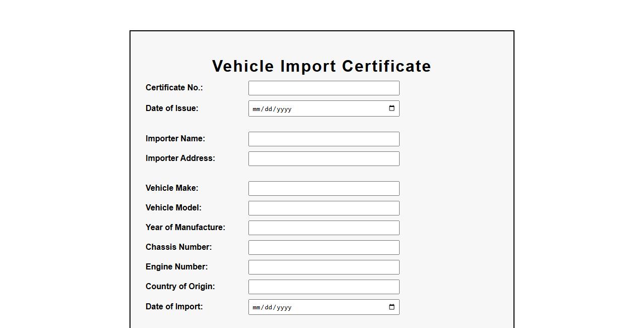This screenshot has width=644, height=328.
Task: Select month segment in Date of Import
Action: [x=256, y=307]
